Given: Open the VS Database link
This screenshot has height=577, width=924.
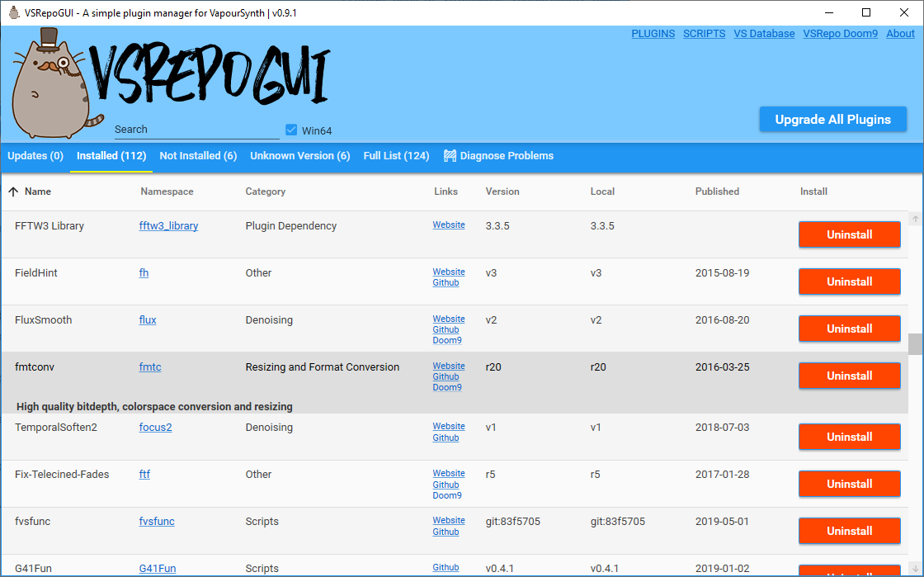Looking at the screenshot, I should pos(764,34).
